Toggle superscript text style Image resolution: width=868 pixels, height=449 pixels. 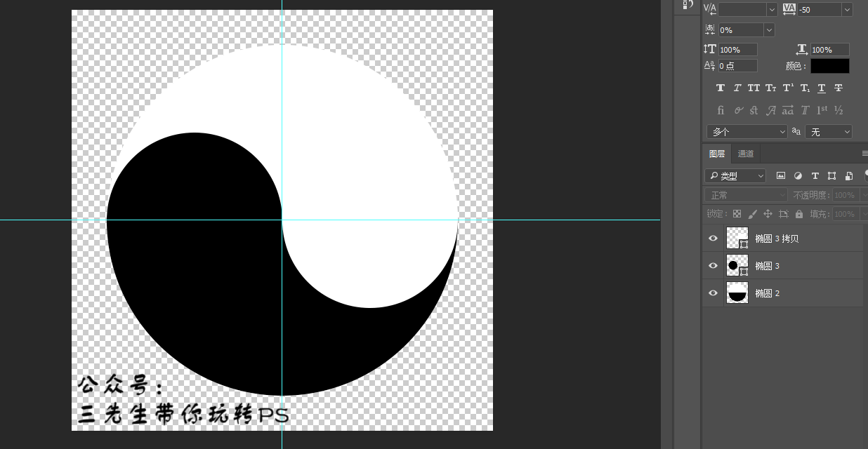(x=788, y=88)
